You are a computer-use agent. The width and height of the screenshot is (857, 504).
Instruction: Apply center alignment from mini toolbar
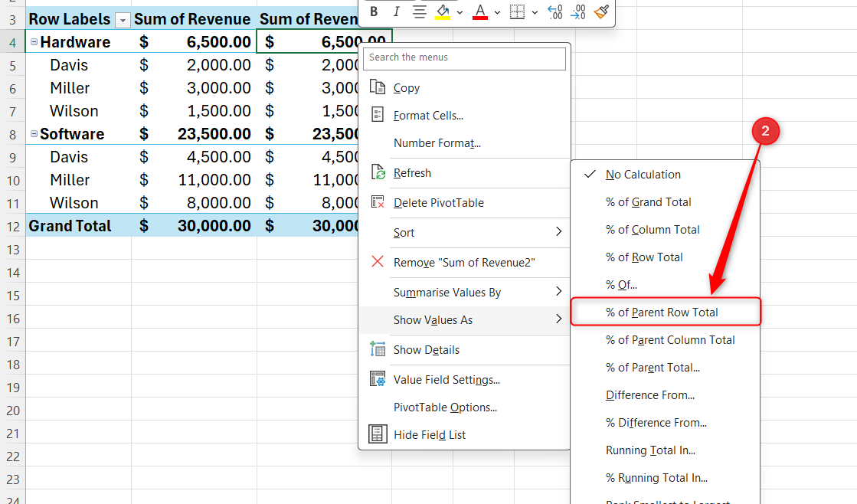(x=419, y=11)
